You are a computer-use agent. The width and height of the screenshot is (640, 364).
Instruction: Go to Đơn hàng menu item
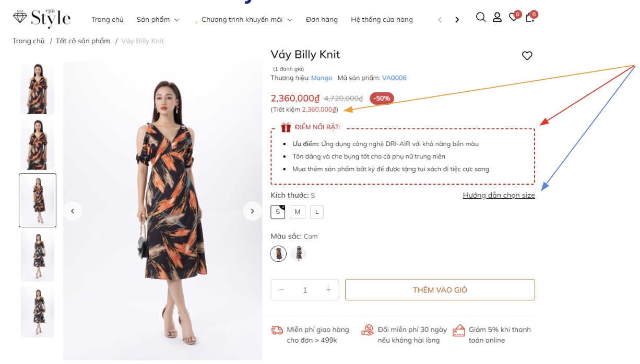coord(322,20)
